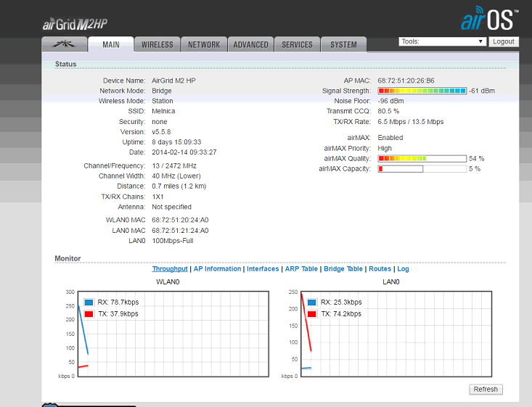Click the Signal Strength bar
Viewport: 532px width, 407px height.
point(422,91)
